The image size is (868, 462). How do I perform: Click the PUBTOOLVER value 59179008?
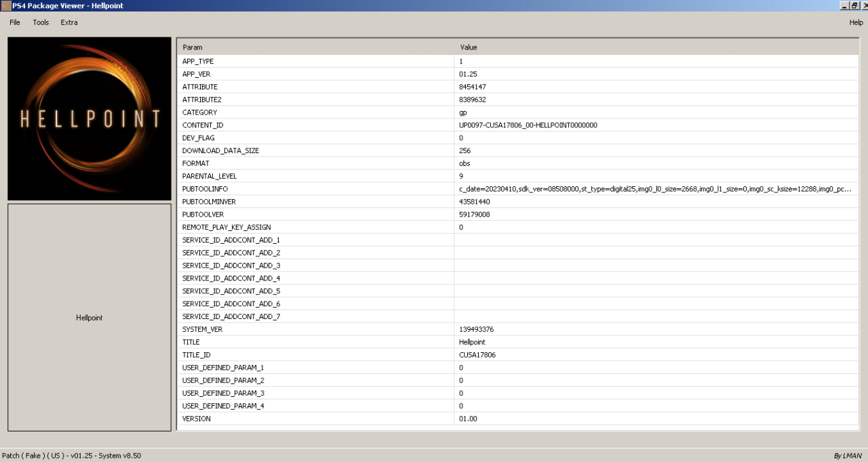pyautogui.click(x=474, y=215)
